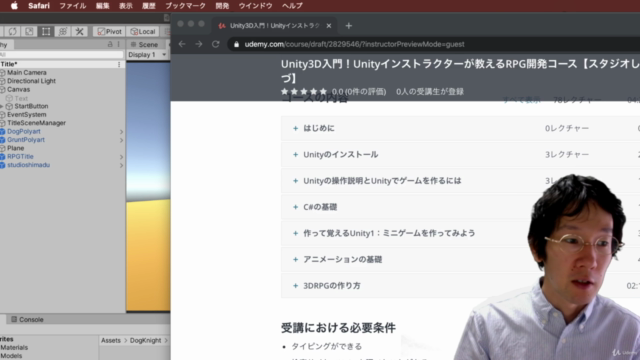
Task: Select DogPolyart prefab in Hierarchy
Action: pos(24,131)
